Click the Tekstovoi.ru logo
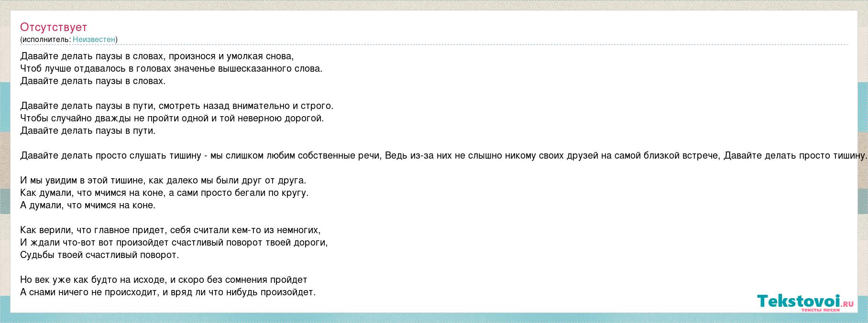This screenshot has height=323, width=868. 805,302
